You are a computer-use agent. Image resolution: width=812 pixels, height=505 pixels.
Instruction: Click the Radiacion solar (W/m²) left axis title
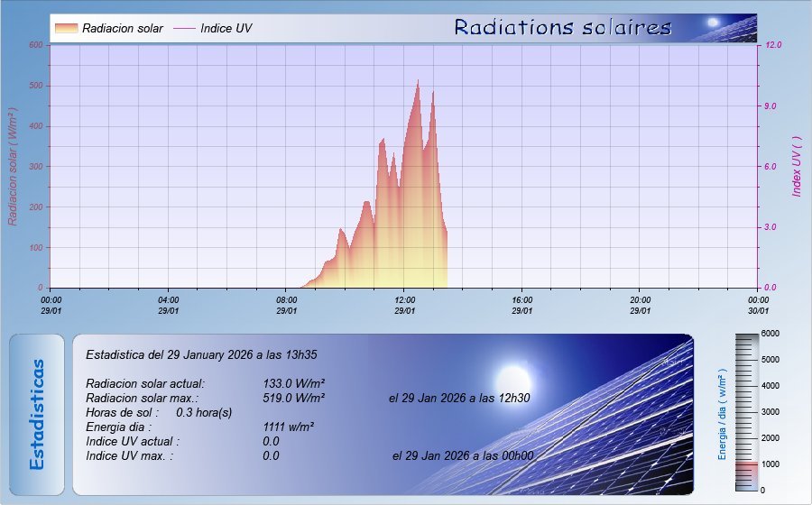coord(14,165)
